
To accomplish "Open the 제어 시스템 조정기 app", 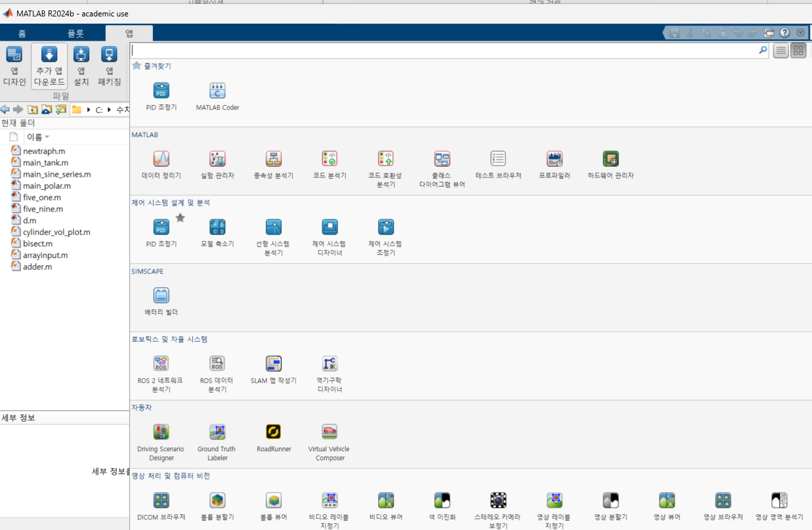I will [386, 238].
